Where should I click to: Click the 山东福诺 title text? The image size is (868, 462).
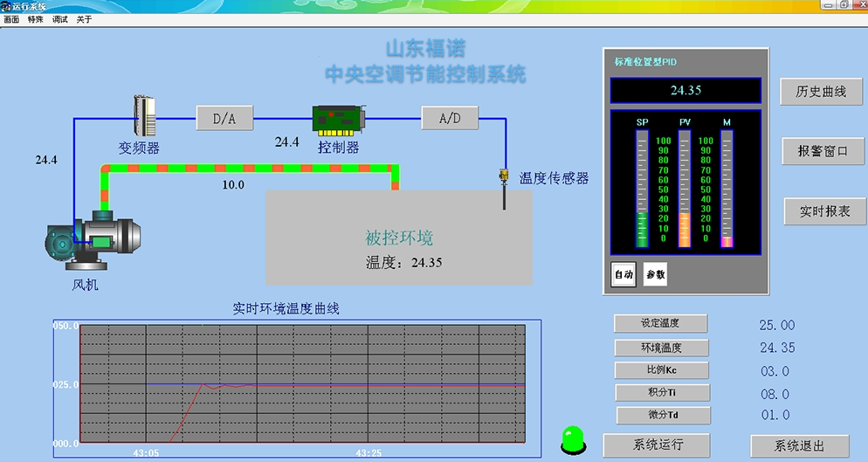coord(425,48)
